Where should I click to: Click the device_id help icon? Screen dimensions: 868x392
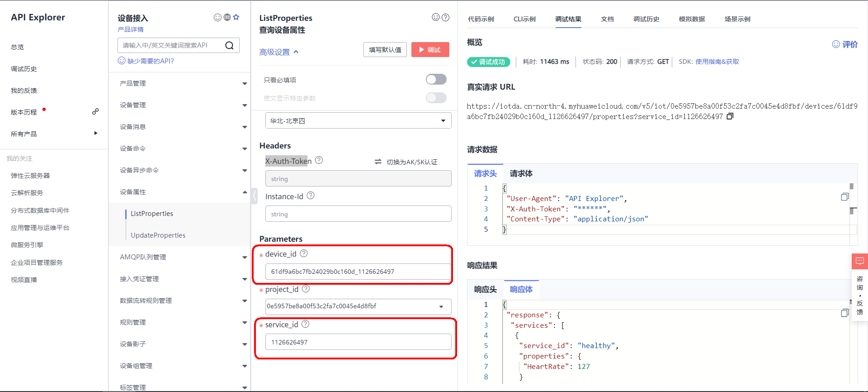(x=304, y=253)
